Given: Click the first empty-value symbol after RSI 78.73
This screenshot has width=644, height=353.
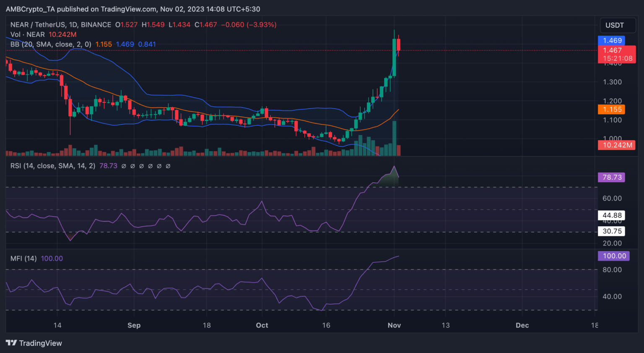Looking at the screenshot, I should (x=124, y=166).
